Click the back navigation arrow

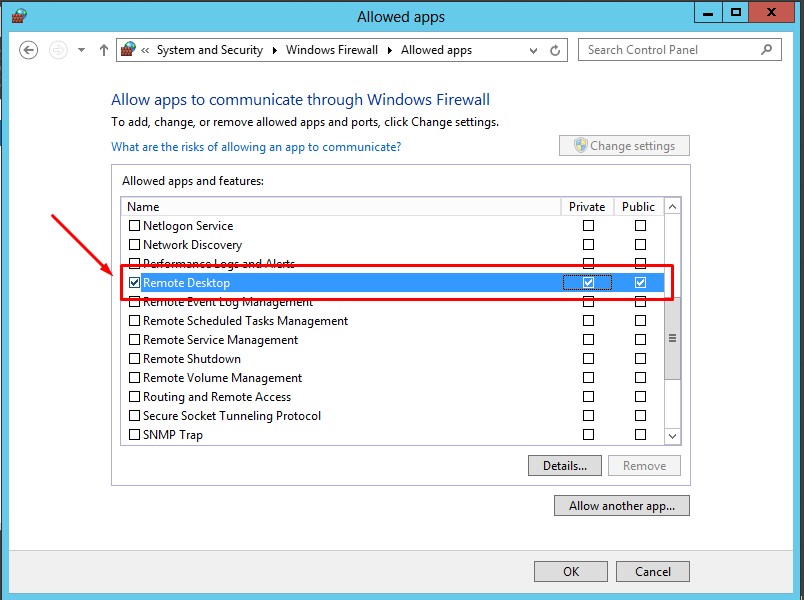tap(28, 50)
